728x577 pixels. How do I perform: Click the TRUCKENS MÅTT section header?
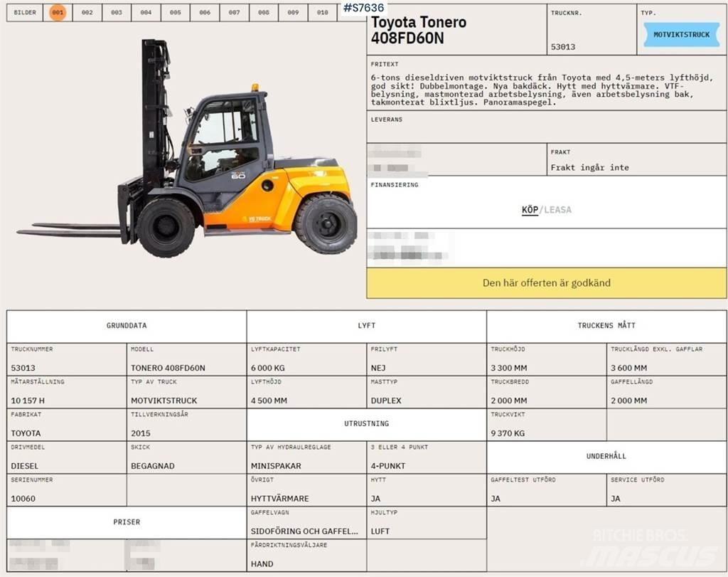click(x=606, y=326)
